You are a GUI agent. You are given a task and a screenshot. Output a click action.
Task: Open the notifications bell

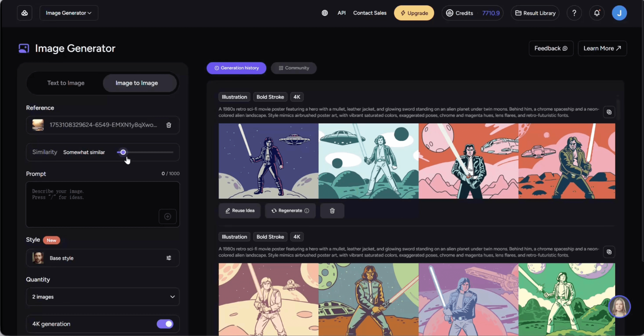tap(597, 13)
